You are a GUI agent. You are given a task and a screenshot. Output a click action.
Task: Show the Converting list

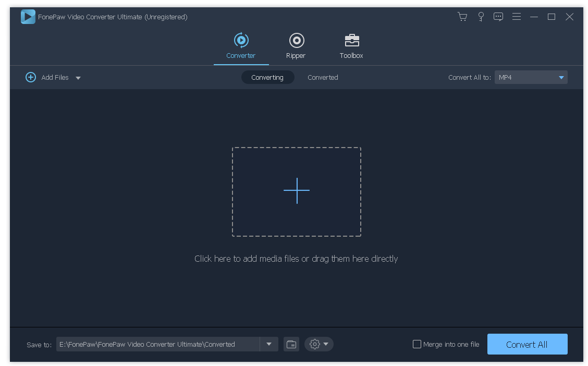267,77
